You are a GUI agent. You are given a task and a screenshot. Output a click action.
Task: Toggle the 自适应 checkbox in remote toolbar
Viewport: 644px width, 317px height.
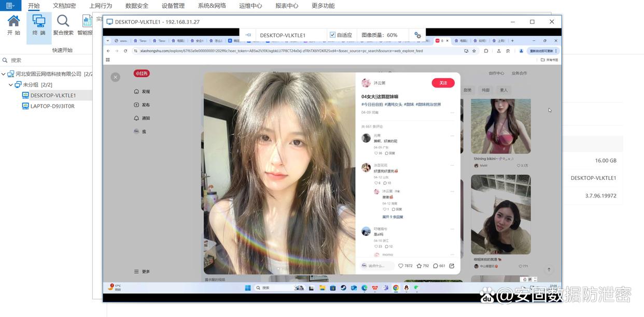pyautogui.click(x=333, y=35)
